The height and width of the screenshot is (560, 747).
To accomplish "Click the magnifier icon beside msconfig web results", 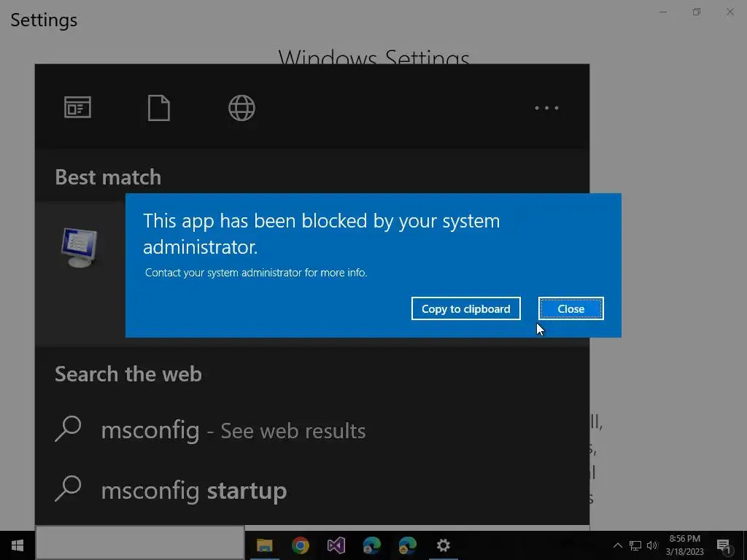I will click(x=68, y=429).
